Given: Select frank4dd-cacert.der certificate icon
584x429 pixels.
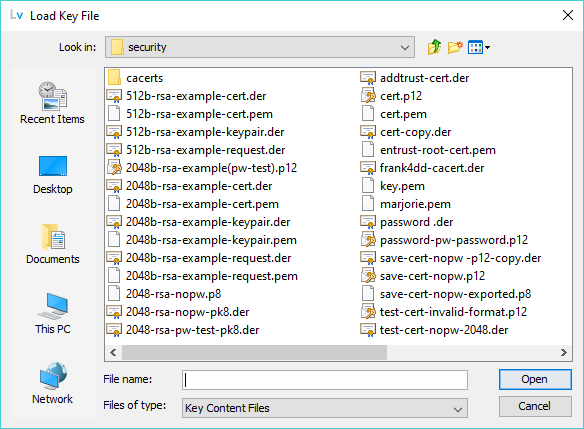Looking at the screenshot, I should pos(368,168).
